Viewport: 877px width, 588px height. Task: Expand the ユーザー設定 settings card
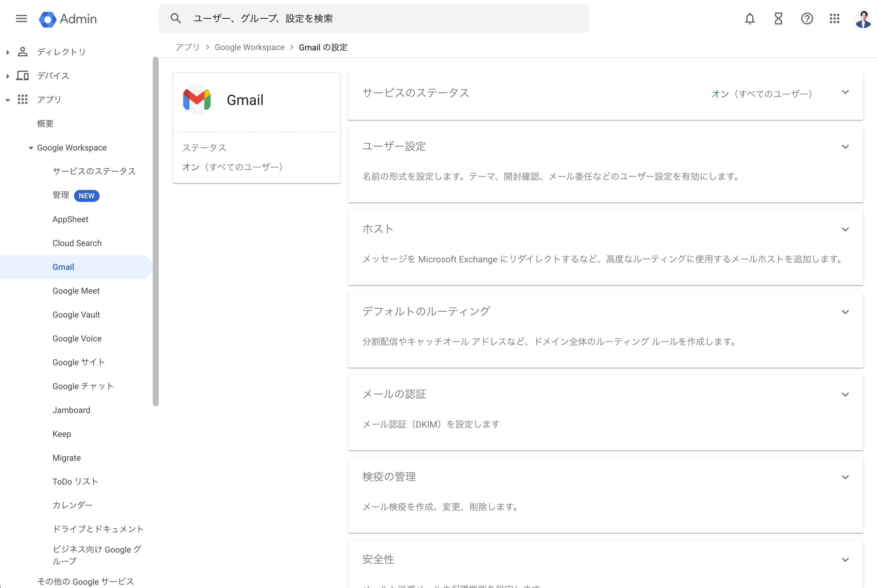click(x=845, y=147)
